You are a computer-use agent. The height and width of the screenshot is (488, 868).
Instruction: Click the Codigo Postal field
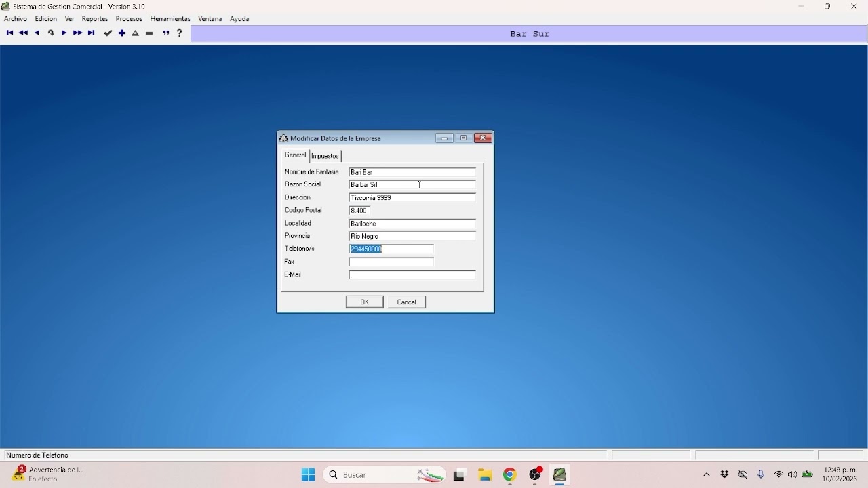[x=359, y=211]
